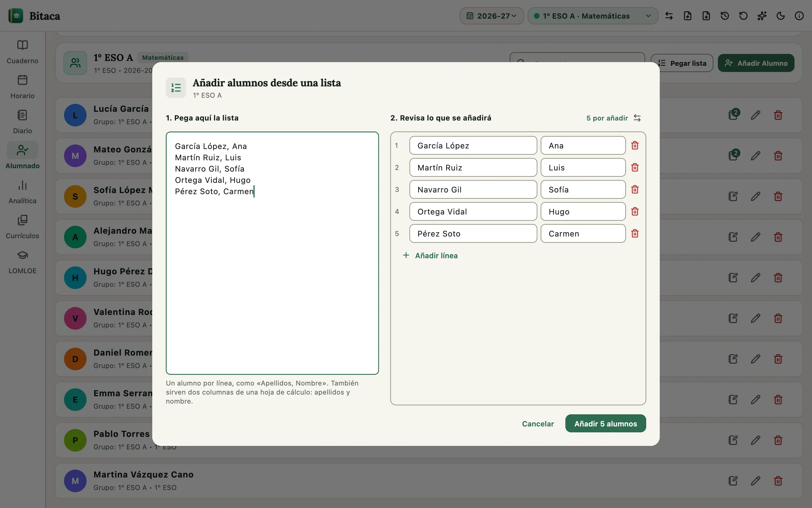Edit student Hugo Pérez row
Image resolution: width=812 pixels, height=508 pixels.
[x=755, y=278]
